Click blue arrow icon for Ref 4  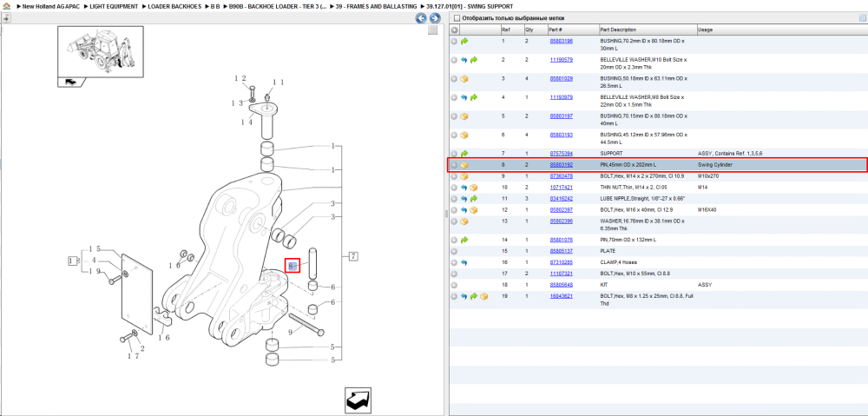click(464, 97)
